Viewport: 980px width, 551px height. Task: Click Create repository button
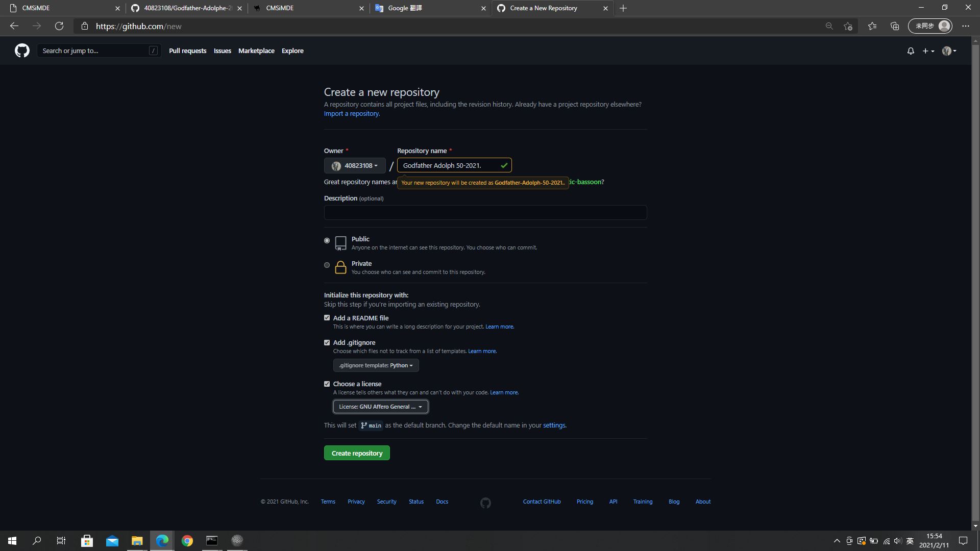click(357, 453)
